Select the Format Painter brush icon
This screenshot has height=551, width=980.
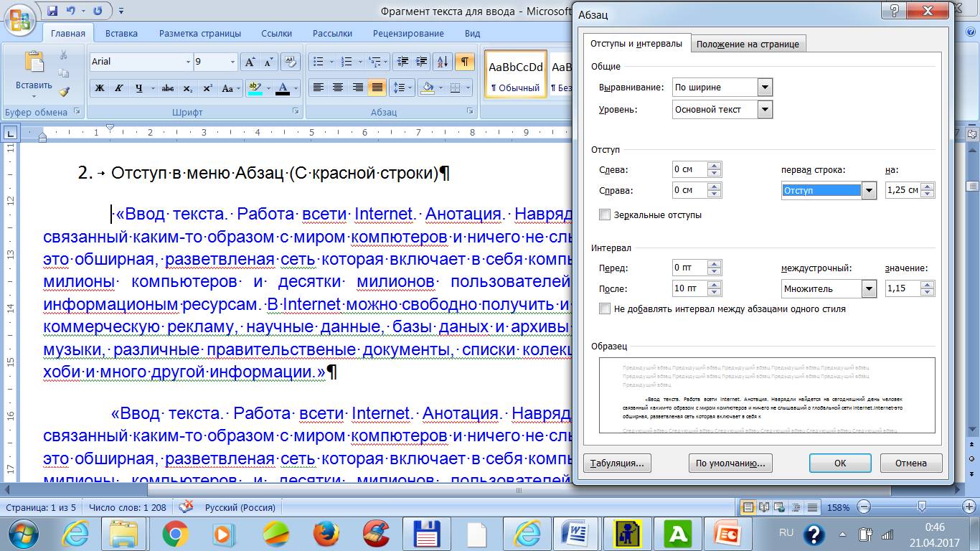point(64,92)
